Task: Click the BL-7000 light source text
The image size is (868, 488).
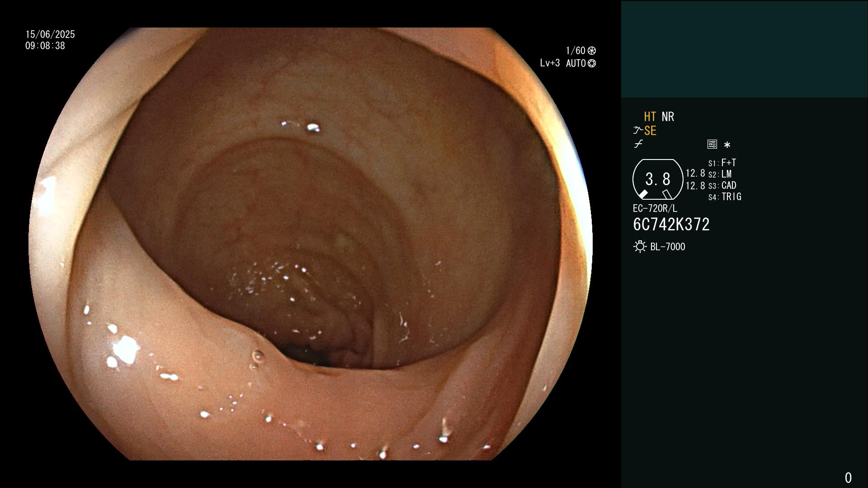Action: [668, 247]
